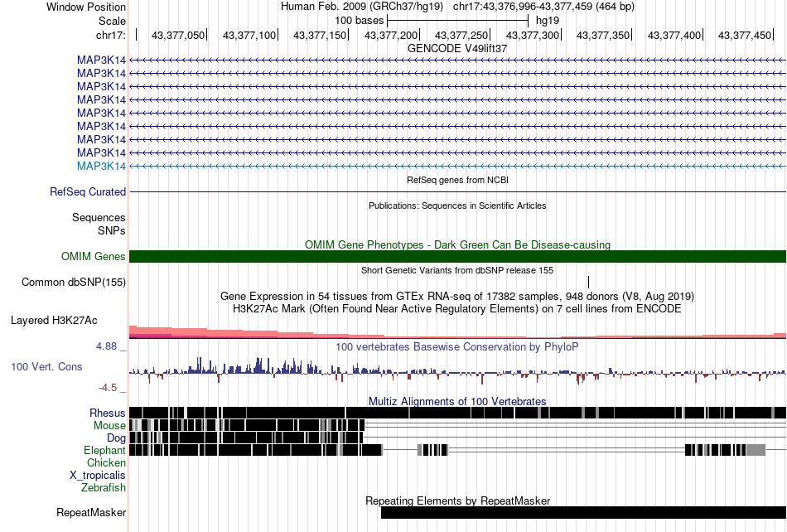Click the SNPs publications label

point(112,231)
